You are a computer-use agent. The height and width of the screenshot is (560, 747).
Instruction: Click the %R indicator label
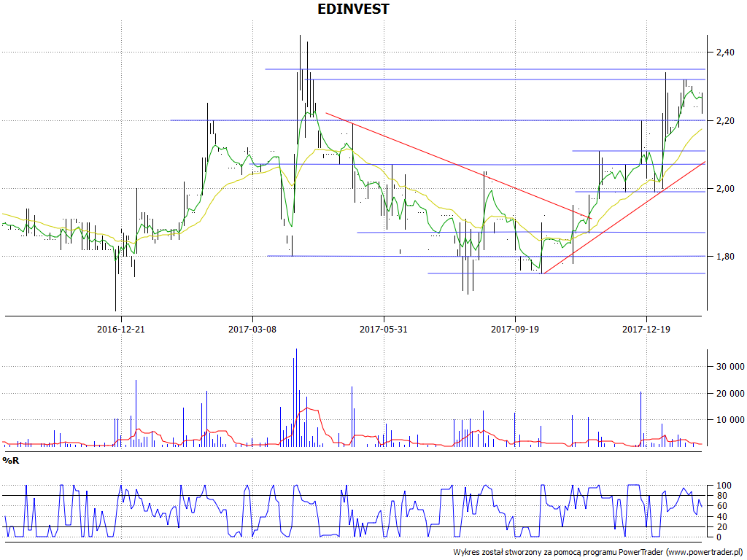(x=10, y=461)
